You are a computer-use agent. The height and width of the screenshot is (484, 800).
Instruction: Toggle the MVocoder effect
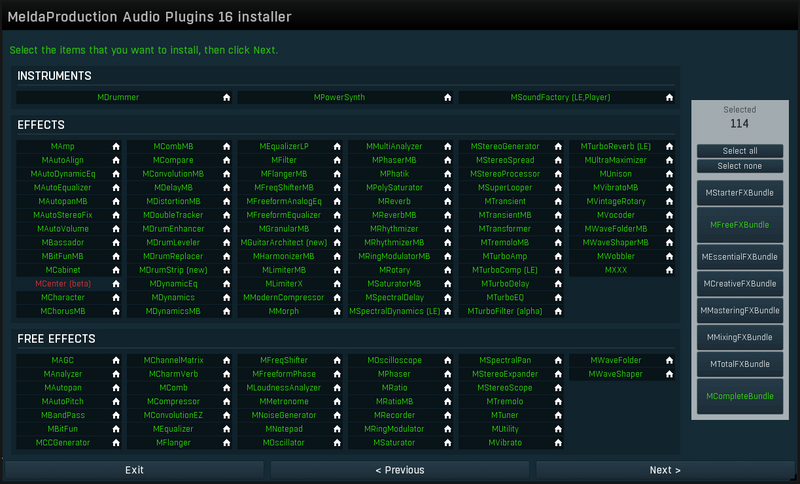[616, 215]
